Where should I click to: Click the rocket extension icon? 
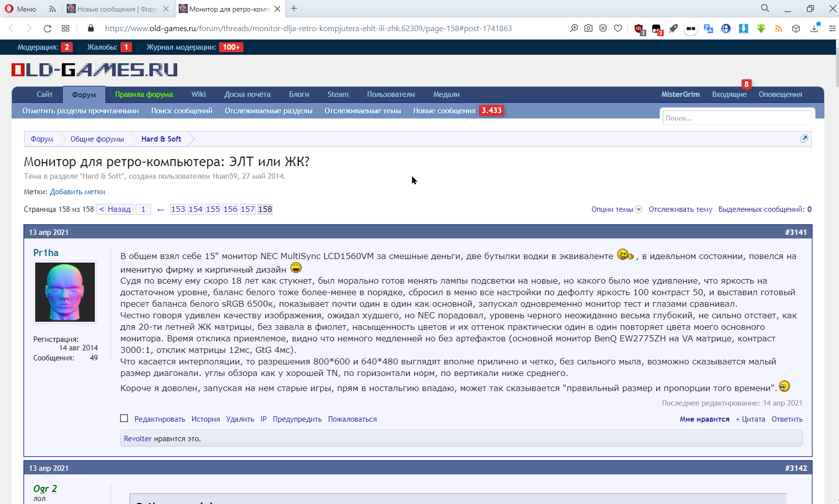point(673,29)
